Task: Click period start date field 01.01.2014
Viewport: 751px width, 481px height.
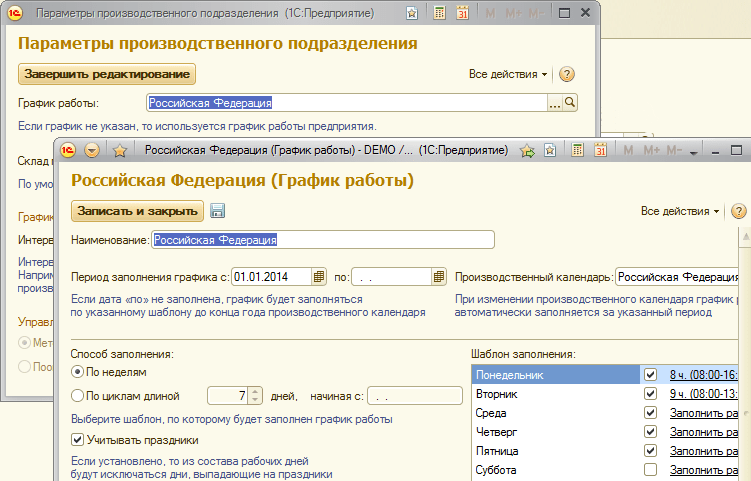Action: [272, 277]
